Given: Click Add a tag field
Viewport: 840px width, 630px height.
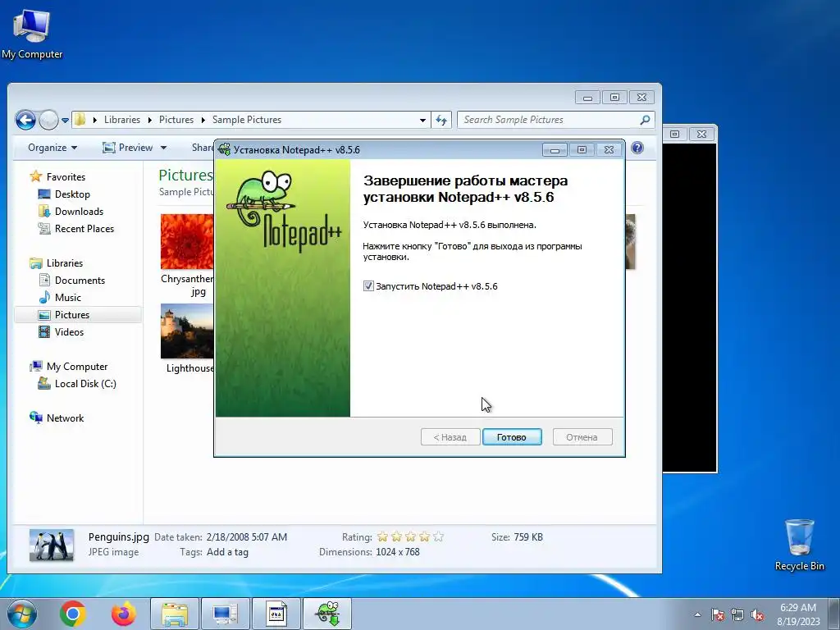Looking at the screenshot, I should [227, 552].
